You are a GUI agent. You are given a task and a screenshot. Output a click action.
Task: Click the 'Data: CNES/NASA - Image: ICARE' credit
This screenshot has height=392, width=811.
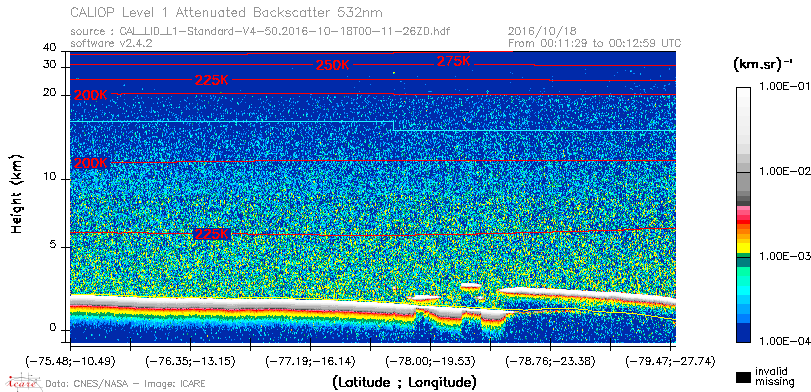pos(126,384)
